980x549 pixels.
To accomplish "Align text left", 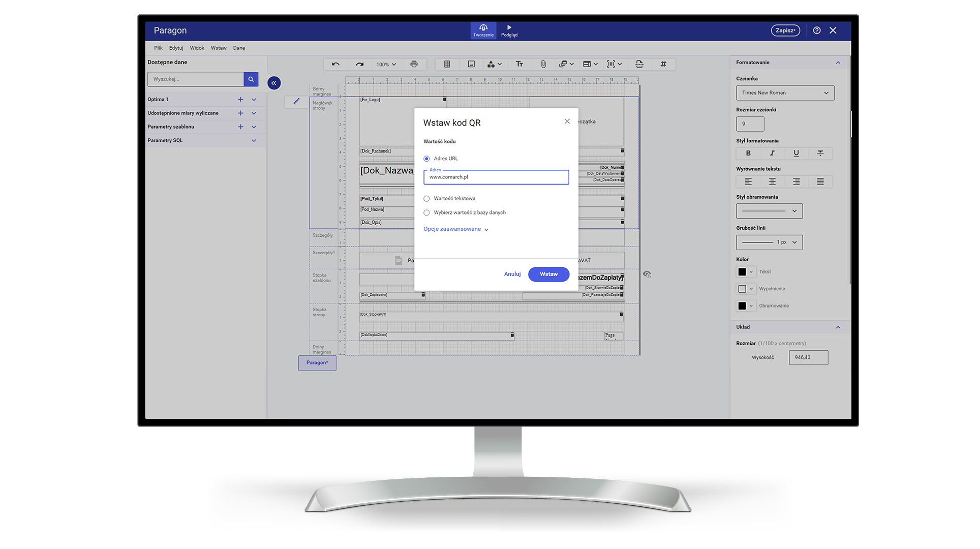I will pyautogui.click(x=748, y=181).
